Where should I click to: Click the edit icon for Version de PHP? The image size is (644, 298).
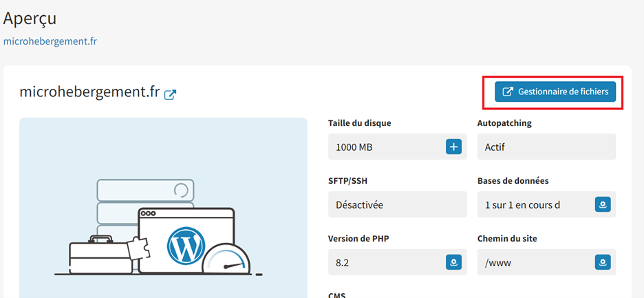tap(453, 262)
